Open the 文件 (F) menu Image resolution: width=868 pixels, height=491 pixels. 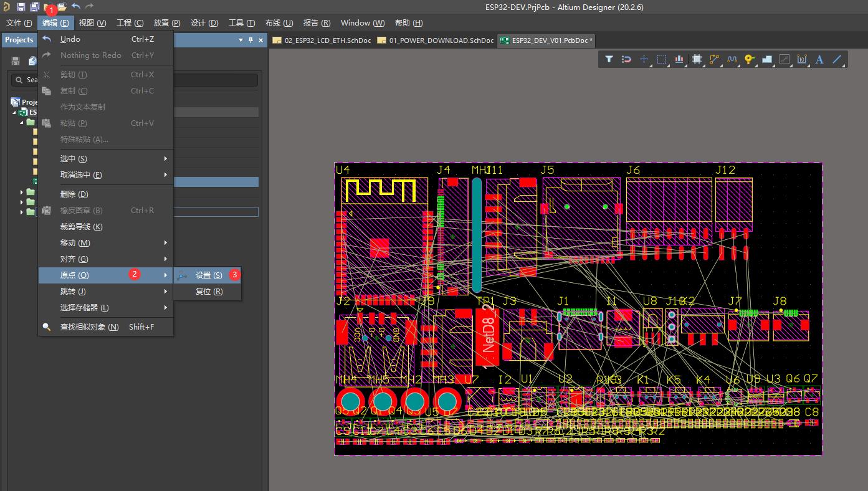point(19,23)
